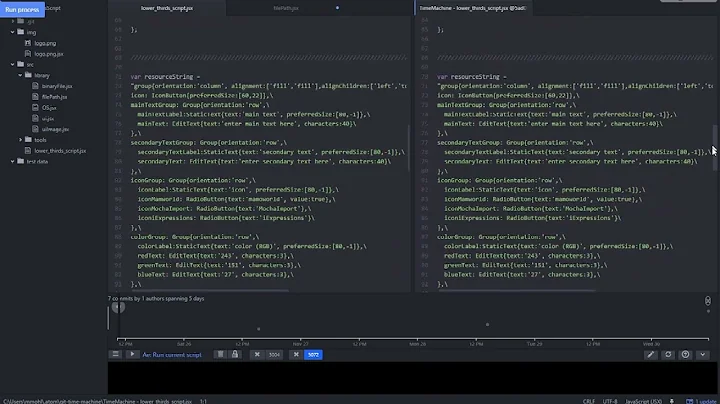
Task: Click the OS.jsx file icon
Action: pyautogui.click(x=35, y=107)
